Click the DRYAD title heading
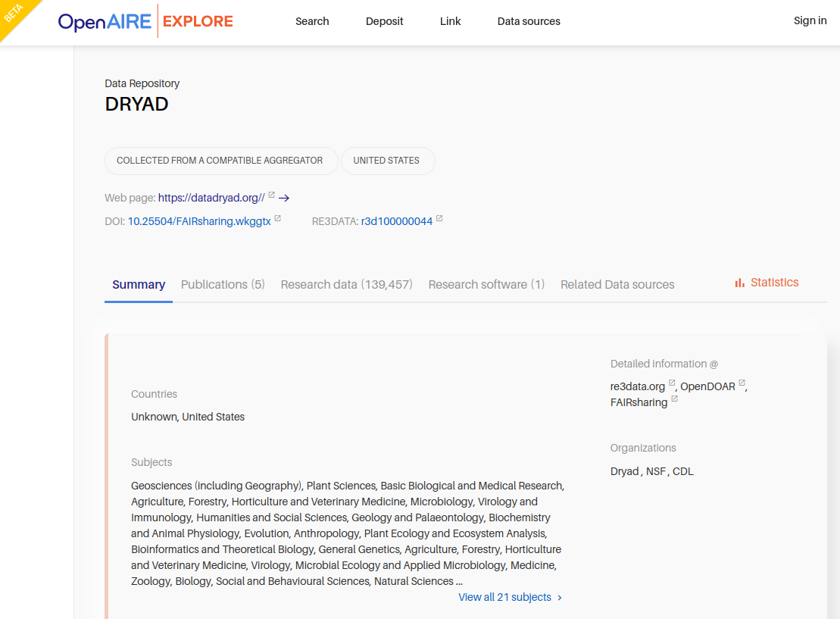Image resolution: width=840 pixels, height=619 pixels. pyautogui.click(x=136, y=104)
